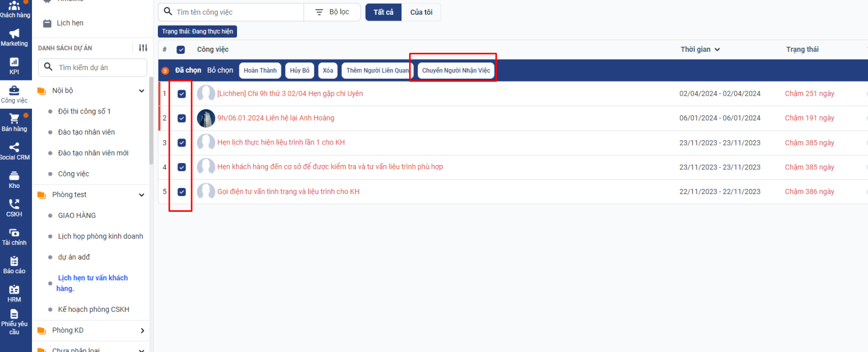Open the Marketing module in sidebar
The height and width of the screenshot is (352, 868).
pyautogui.click(x=15, y=37)
